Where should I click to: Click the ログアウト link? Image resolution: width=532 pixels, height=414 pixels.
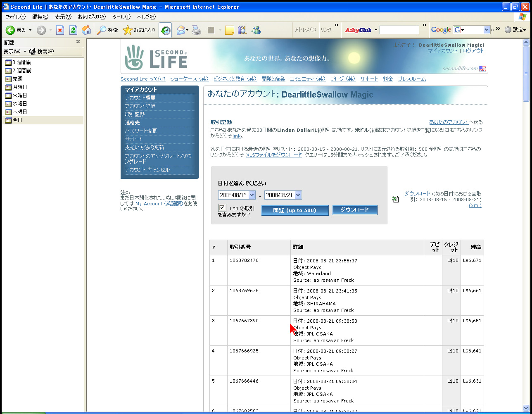(473, 51)
